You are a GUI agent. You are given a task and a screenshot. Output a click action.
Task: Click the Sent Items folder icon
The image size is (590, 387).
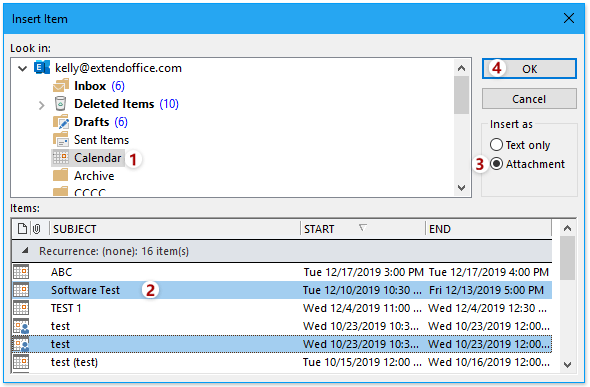pyautogui.click(x=61, y=140)
